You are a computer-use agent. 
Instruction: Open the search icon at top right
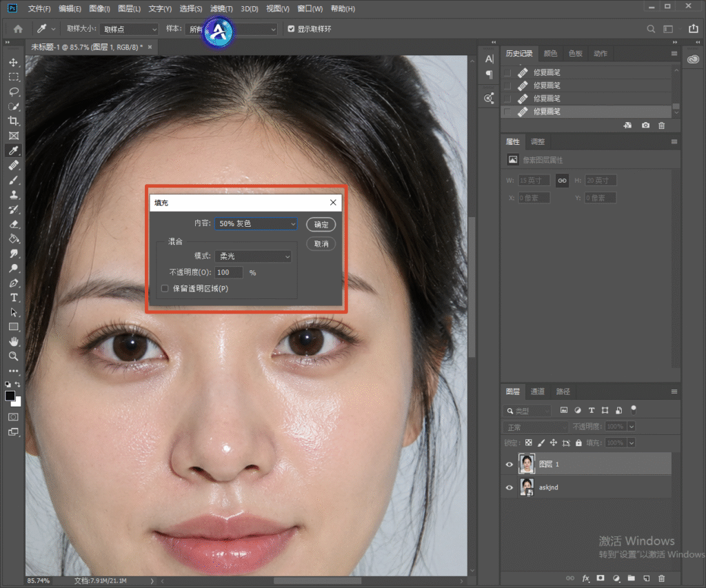pyautogui.click(x=651, y=29)
